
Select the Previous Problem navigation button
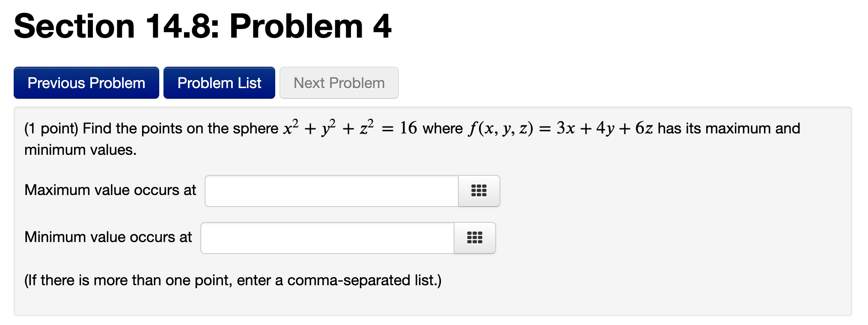[x=86, y=83]
